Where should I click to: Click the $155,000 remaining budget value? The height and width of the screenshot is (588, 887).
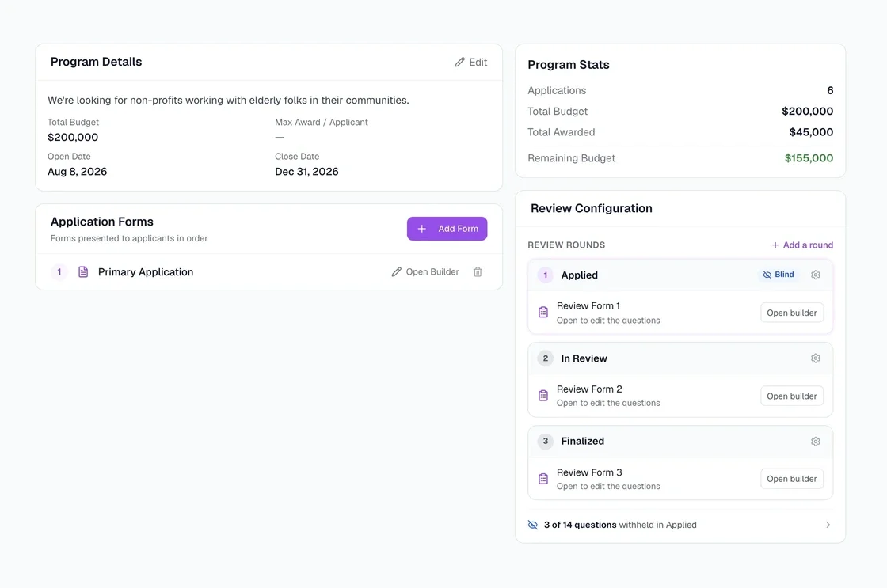point(809,158)
